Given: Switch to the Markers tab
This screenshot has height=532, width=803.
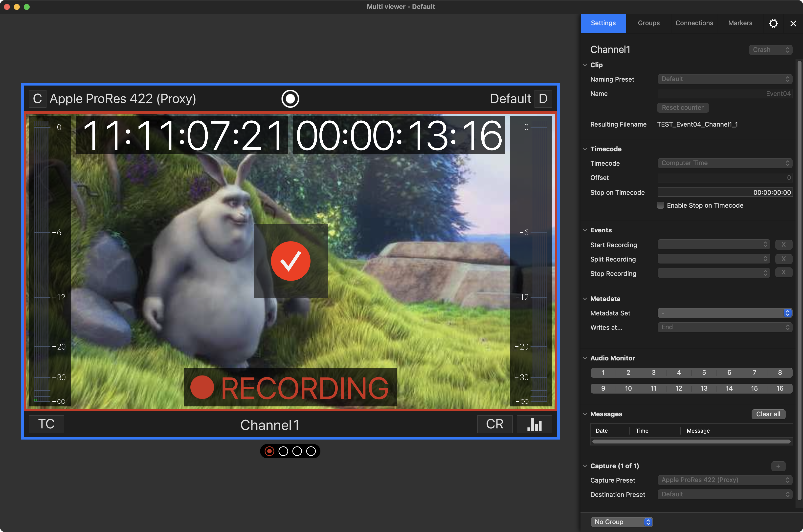Looking at the screenshot, I should click(740, 23).
